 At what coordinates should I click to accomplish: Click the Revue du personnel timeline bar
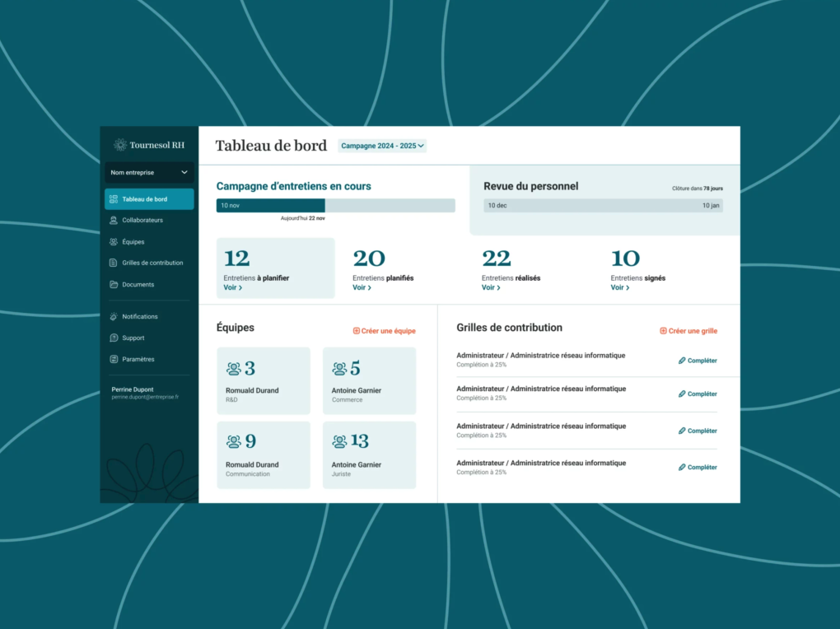point(603,206)
